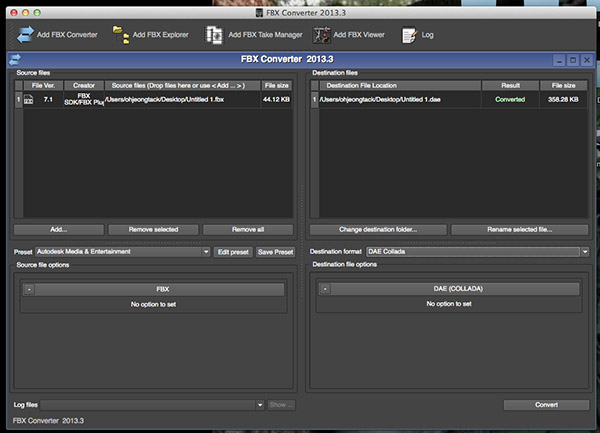Click the Source files column header
600x433 pixels.
pyautogui.click(x=183, y=85)
